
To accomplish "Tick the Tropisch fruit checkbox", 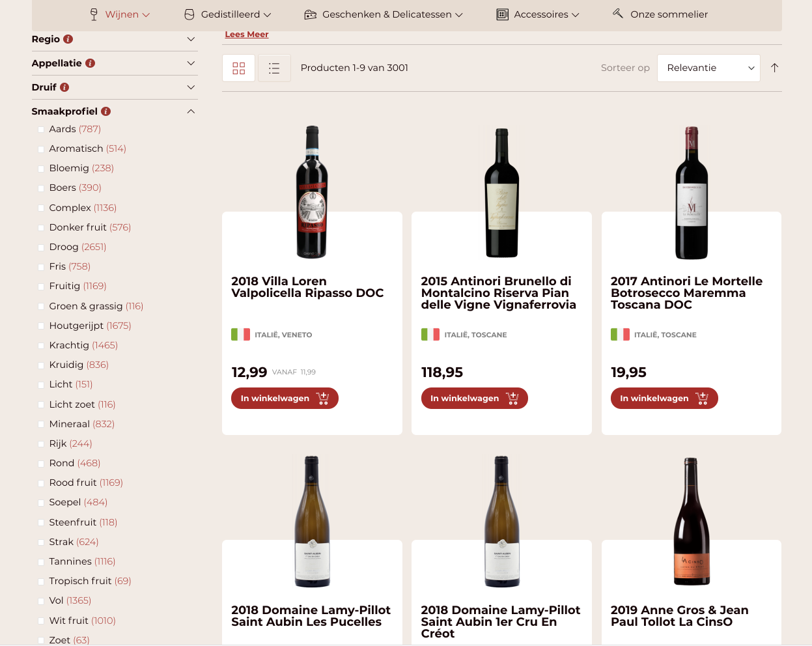I will pos(42,582).
